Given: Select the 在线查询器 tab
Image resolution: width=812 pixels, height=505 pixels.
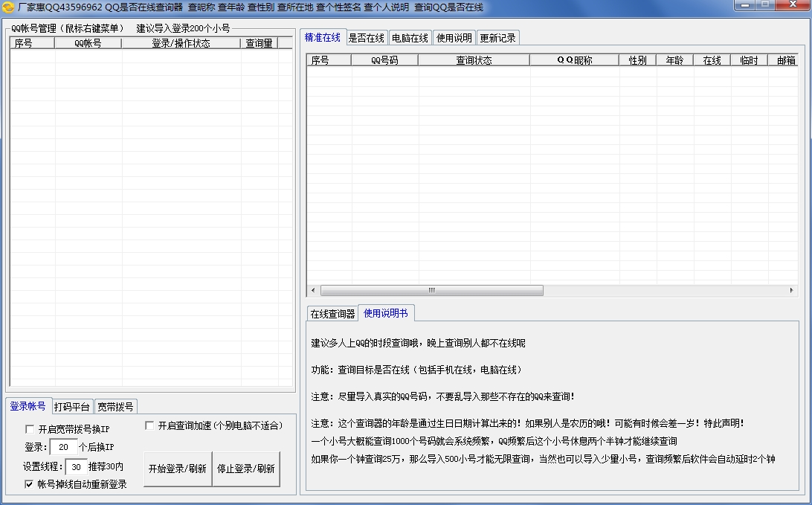Looking at the screenshot, I should pyautogui.click(x=332, y=314).
